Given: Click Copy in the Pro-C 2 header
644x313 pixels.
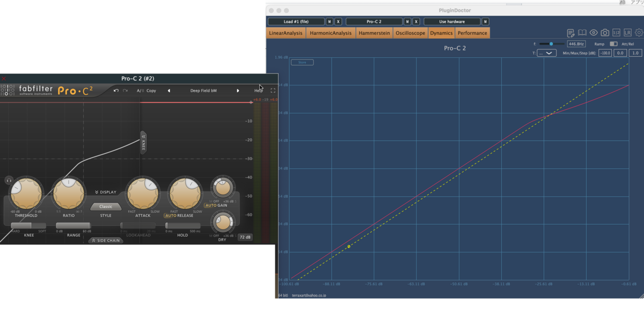Looking at the screenshot, I should [x=151, y=91].
